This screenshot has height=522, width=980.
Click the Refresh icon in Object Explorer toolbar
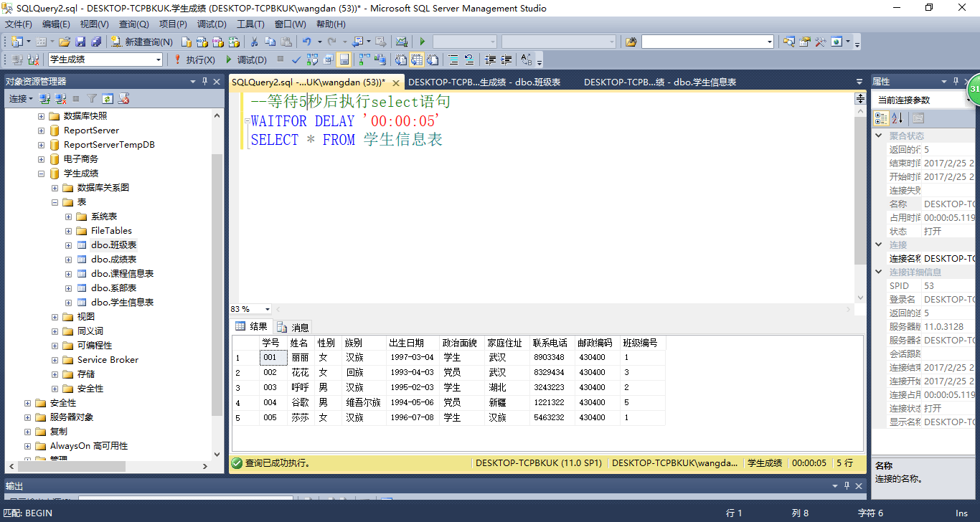[x=107, y=98]
